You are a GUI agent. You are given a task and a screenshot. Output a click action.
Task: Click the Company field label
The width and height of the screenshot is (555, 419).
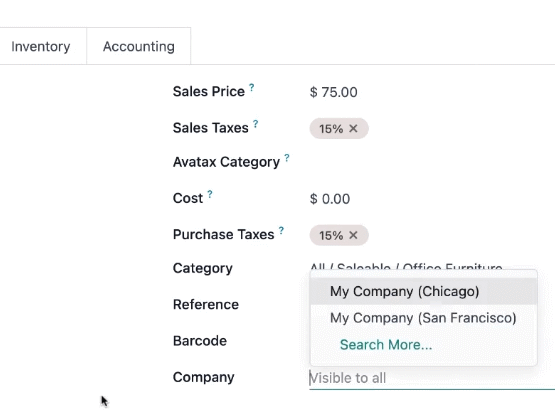click(x=204, y=377)
